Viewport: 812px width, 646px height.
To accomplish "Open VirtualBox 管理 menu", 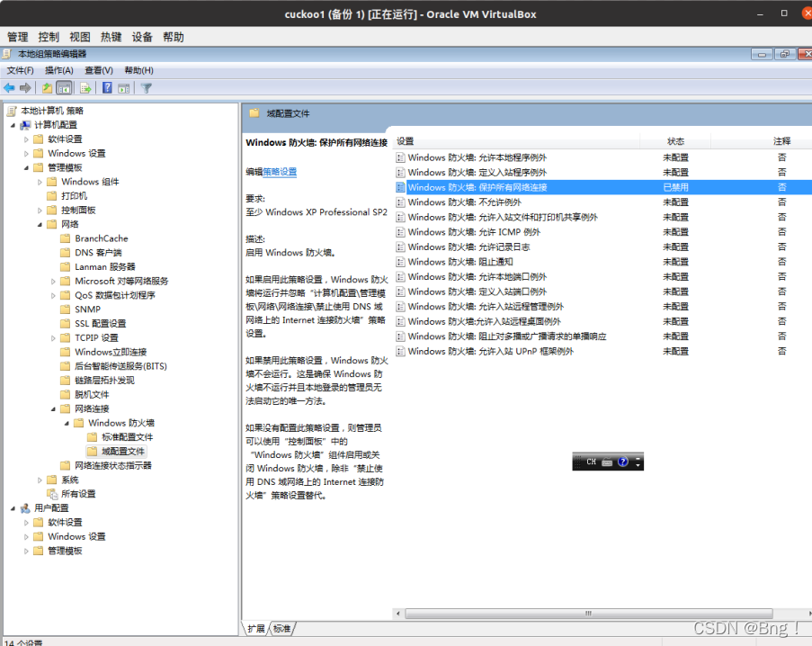I will [x=18, y=37].
